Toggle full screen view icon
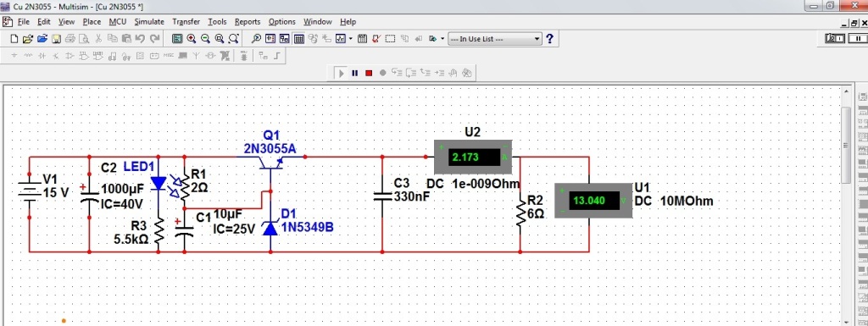Viewport: 868px width, 326px height. click(x=177, y=39)
